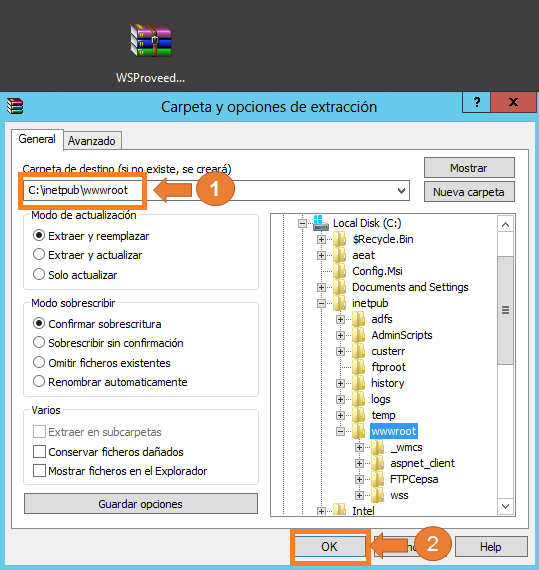Click the question mark help button in title bar
Screen dimensions: 539x570
click(476, 102)
